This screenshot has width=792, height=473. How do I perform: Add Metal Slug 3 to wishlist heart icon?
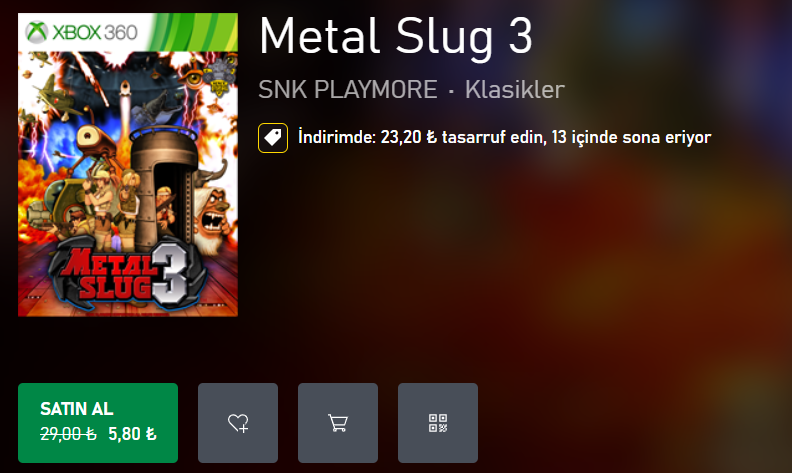[238, 423]
